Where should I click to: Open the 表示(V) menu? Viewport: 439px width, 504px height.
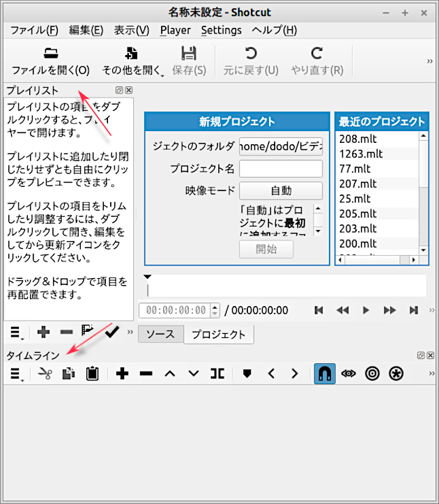[131, 30]
